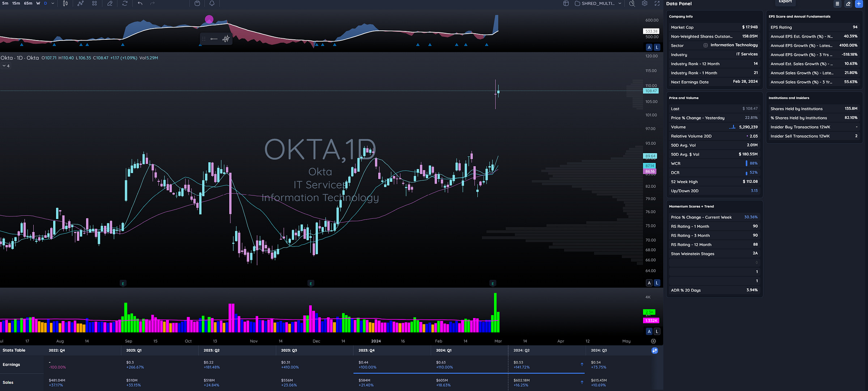Click the blue plus button in Data Panel
Viewport: 868px width, 391px height.
tap(859, 4)
